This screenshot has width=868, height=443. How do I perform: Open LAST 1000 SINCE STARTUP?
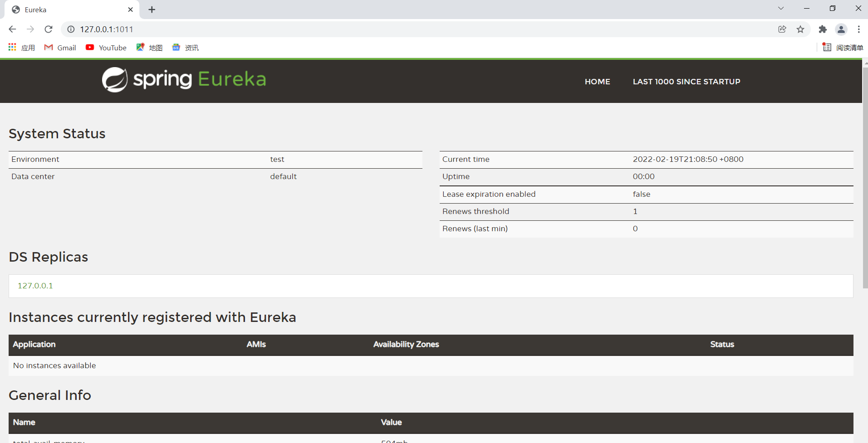tap(687, 82)
